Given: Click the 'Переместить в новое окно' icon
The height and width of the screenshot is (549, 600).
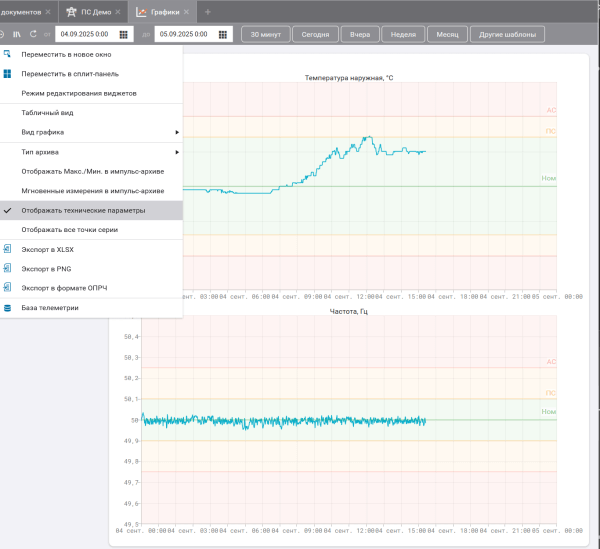Looking at the screenshot, I should point(7,55).
